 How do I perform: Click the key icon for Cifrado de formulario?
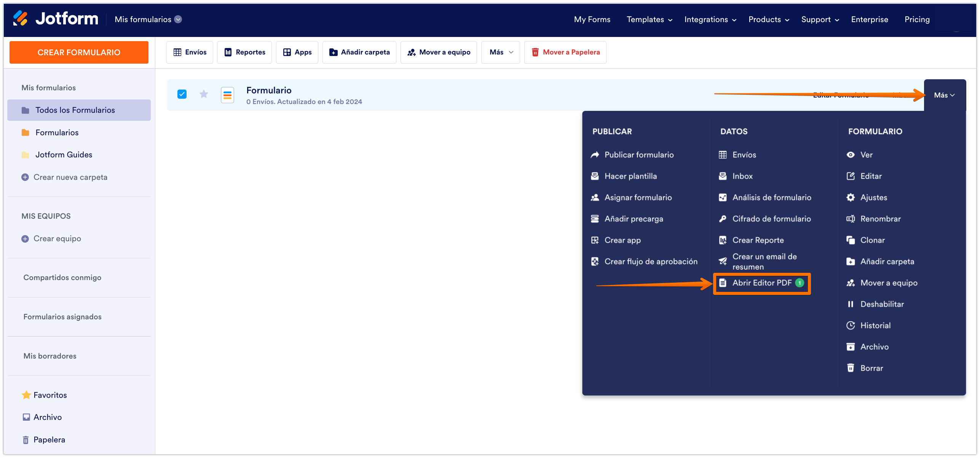pyautogui.click(x=722, y=219)
